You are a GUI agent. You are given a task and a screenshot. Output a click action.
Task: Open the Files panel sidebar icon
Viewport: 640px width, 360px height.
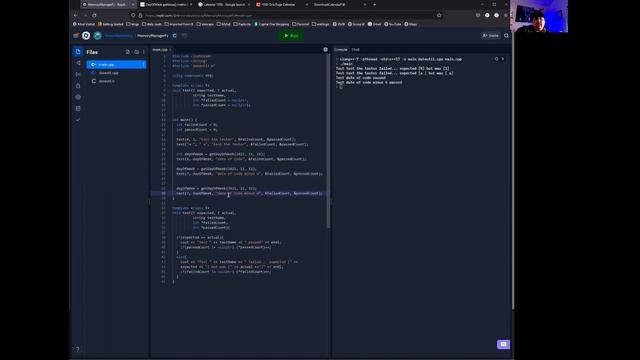point(78,52)
